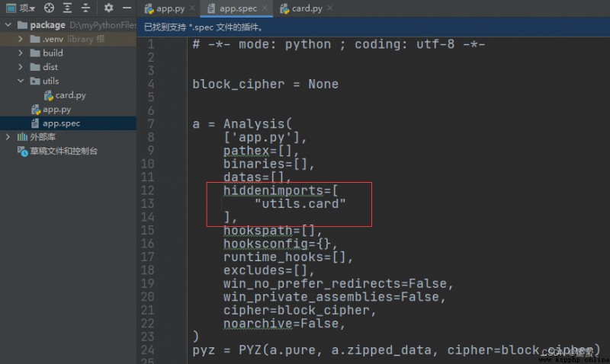Click the 'hooksconfig={},' code line
The width and height of the screenshot is (610, 364).
coord(281,244)
